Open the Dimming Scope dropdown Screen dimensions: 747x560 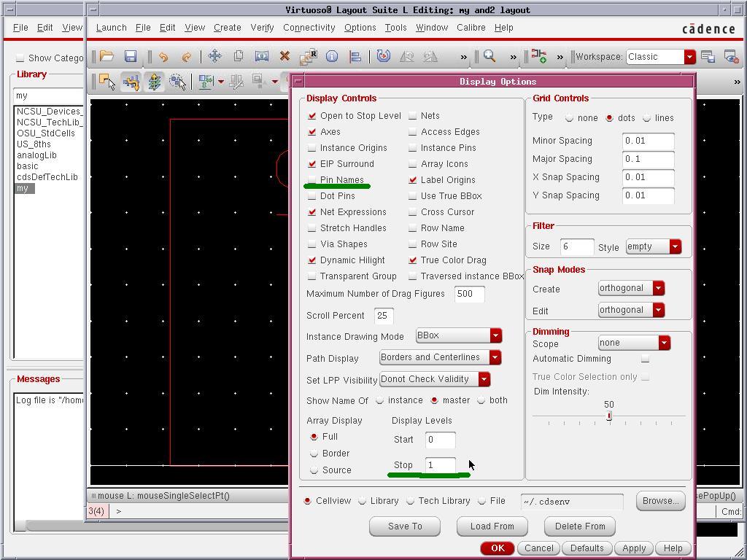tap(634, 343)
